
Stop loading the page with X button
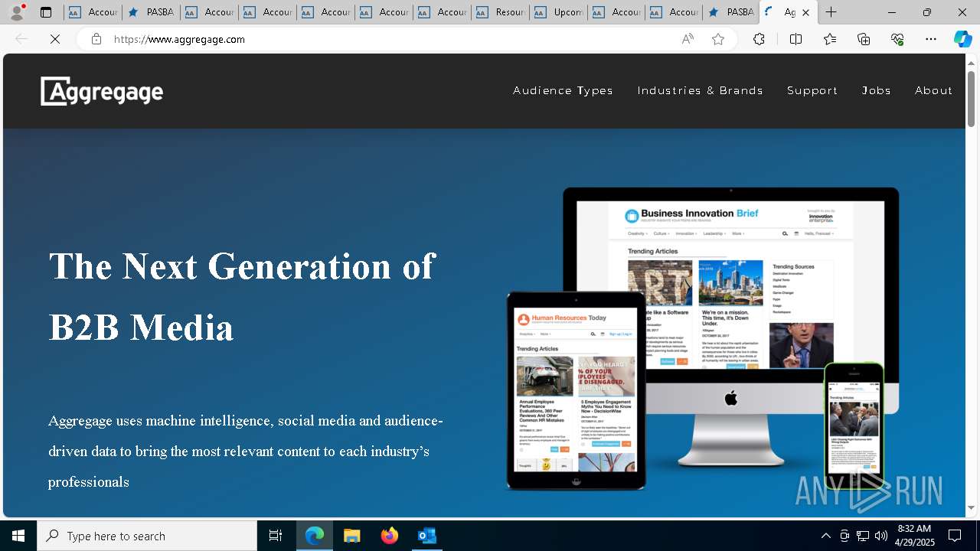55,39
